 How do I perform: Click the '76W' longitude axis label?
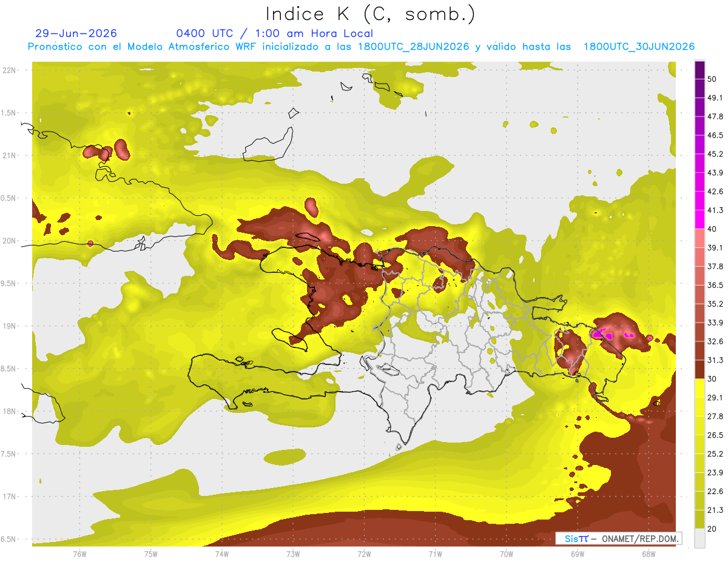(79, 554)
